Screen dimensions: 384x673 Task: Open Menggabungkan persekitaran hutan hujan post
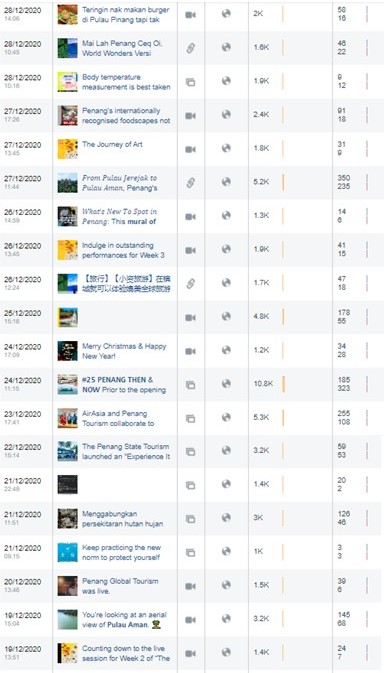click(x=123, y=519)
